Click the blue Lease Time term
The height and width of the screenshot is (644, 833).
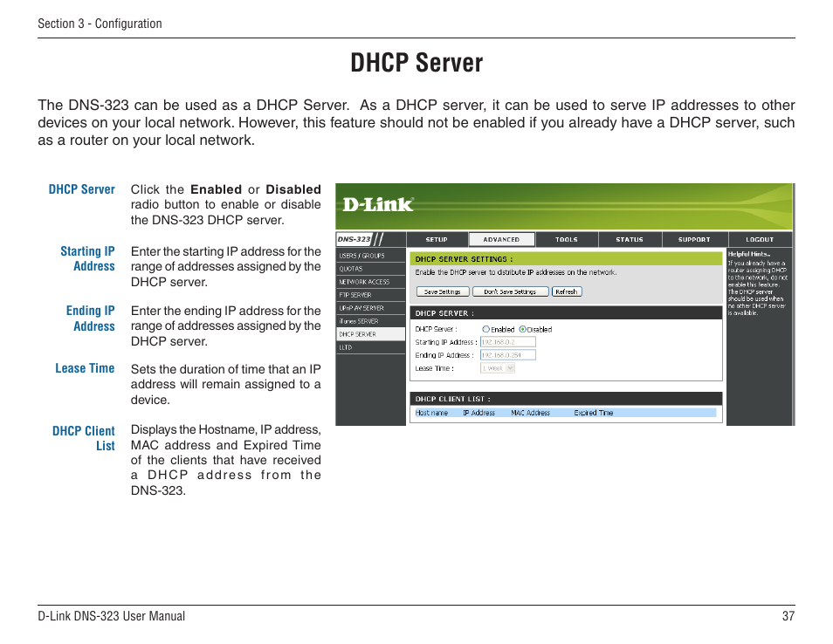pos(85,368)
